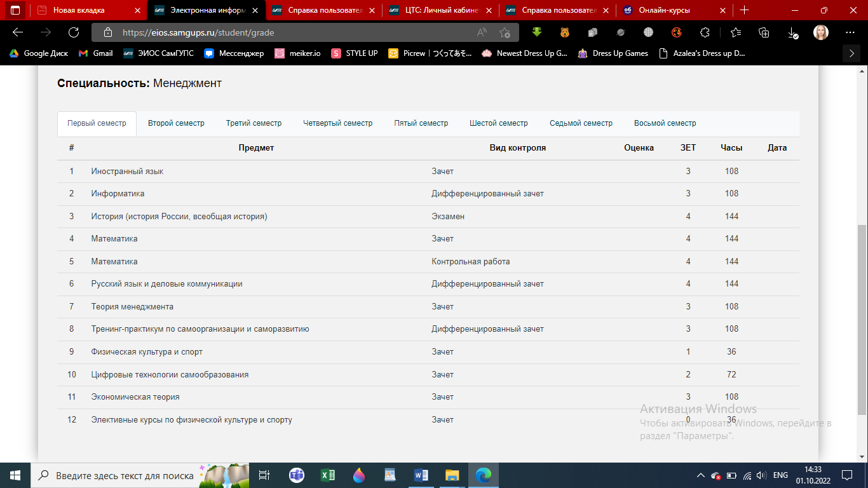Open Task View on taskbar
The width and height of the screenshot is (868, 488).
pos(265,475)
